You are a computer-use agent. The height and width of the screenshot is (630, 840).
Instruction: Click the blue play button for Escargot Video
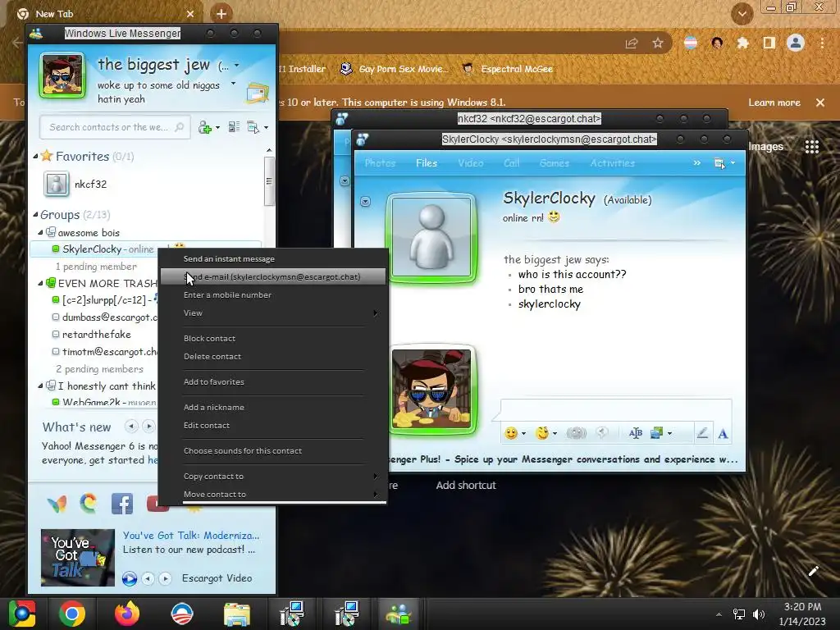point(129,578)
